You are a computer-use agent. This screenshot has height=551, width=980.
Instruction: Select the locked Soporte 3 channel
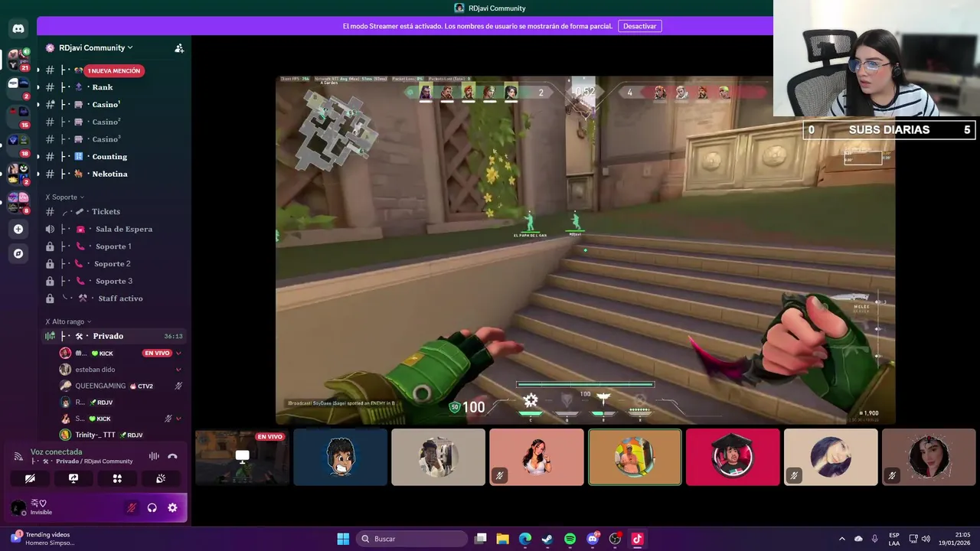click(113, 281)
